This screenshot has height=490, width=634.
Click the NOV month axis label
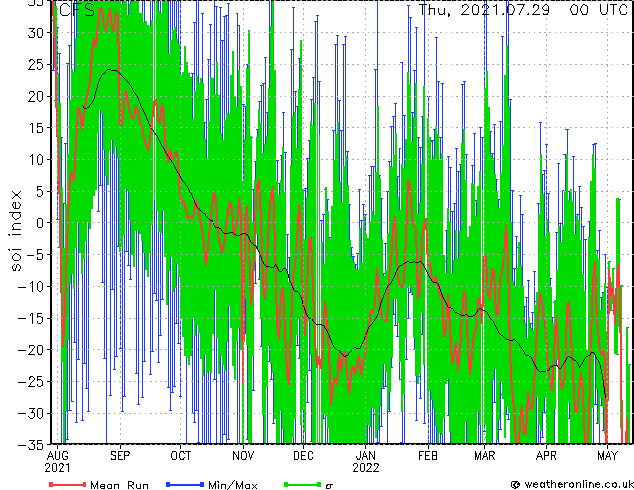point(243,456)
